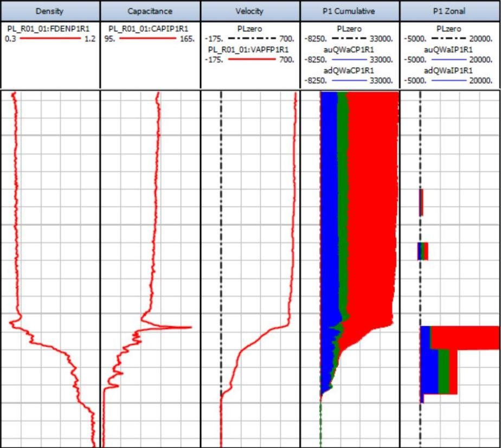Click the PL_R01_01:CAPIP1R1 curve label
The width and height of the screenshot is (501, 448).
pos(149,29)
